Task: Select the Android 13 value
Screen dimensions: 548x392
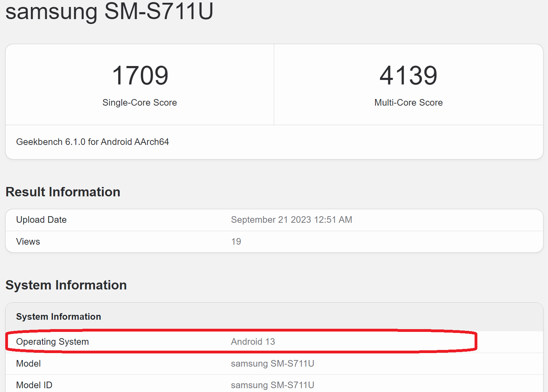Action: click(x=253, y=342)
